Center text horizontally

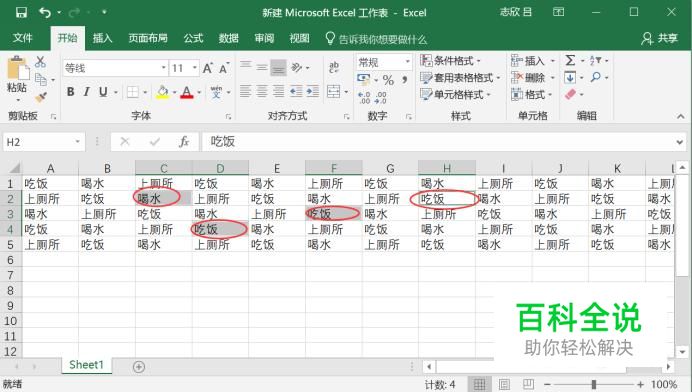[x=262, y=91]
